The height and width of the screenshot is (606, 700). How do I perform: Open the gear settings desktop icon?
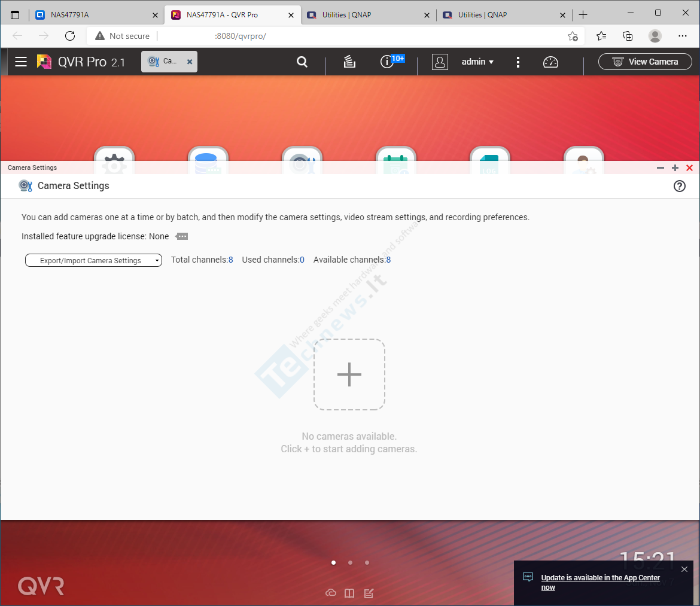point(114,161)
